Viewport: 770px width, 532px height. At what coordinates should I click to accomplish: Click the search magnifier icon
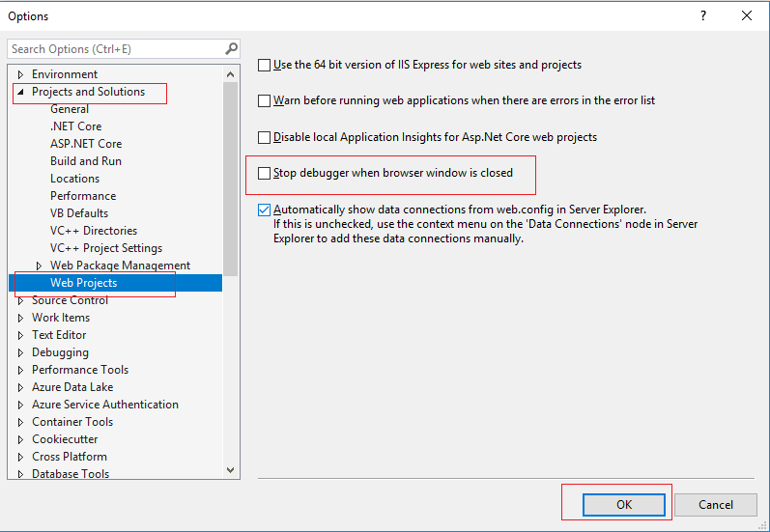[231, 48]
